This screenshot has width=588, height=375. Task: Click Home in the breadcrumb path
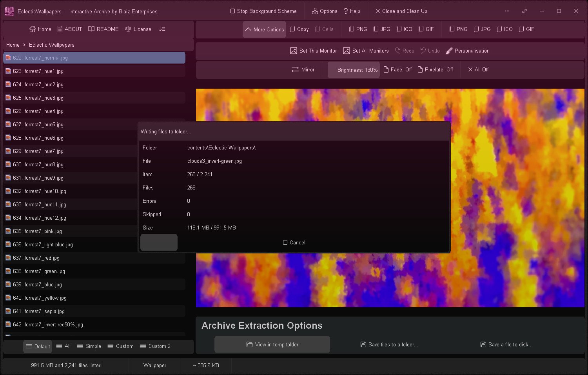(x=13, y=45)
